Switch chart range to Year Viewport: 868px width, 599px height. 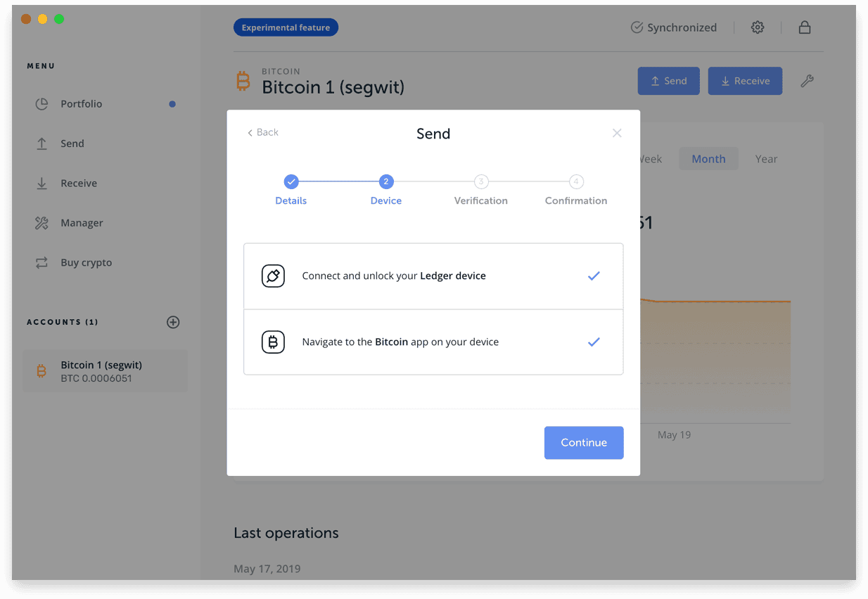coord(766,159)
